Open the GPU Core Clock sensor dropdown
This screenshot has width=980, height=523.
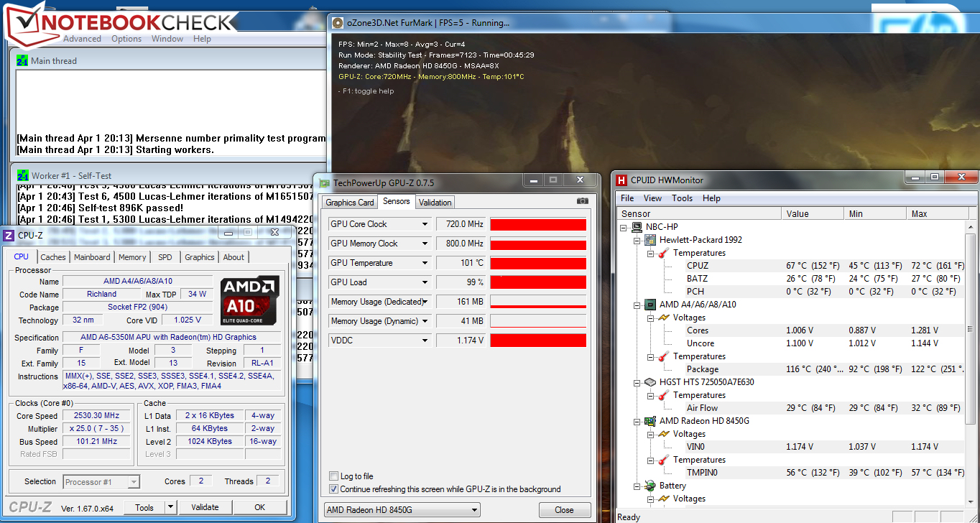click(x=425, y=224)
